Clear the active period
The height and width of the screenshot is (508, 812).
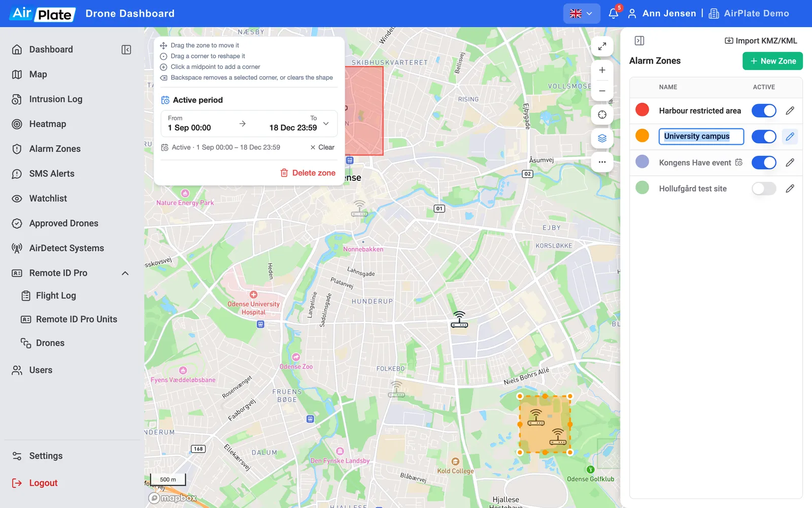[322, 147]
